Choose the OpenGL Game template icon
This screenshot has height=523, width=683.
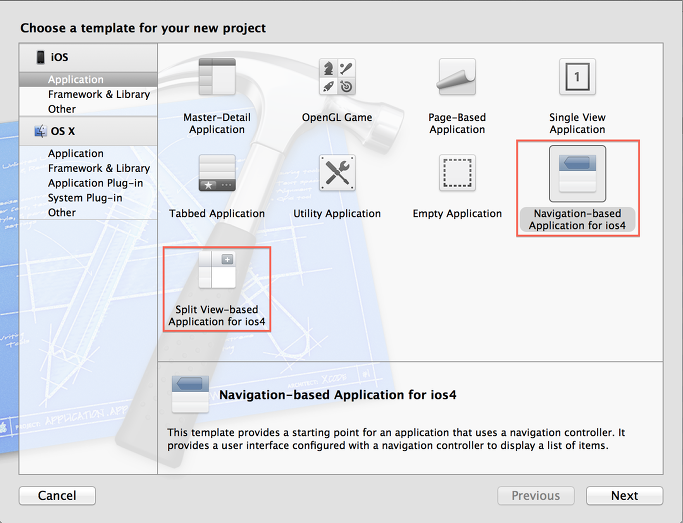click(x=337, y=77)
